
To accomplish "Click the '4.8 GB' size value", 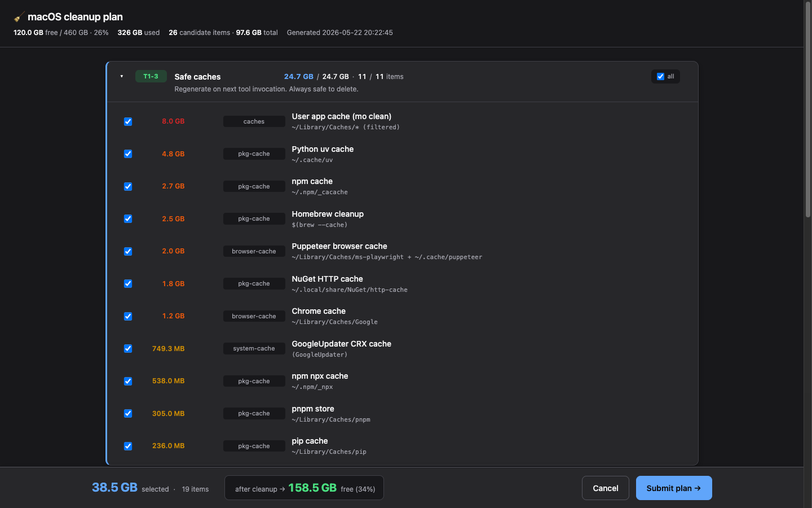I will point(173,154).
